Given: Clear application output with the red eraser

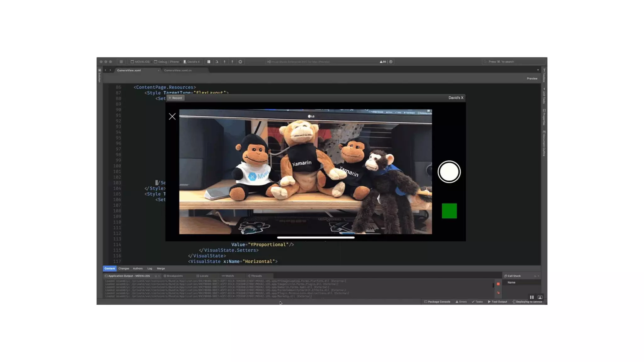Looking at the screenshot, I should pos(498,293).
